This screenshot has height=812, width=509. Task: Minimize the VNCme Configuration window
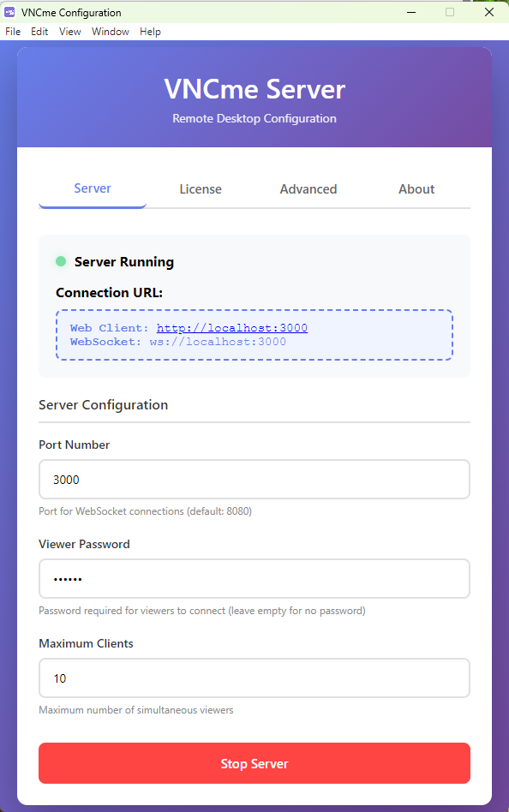tap(411, 12)
